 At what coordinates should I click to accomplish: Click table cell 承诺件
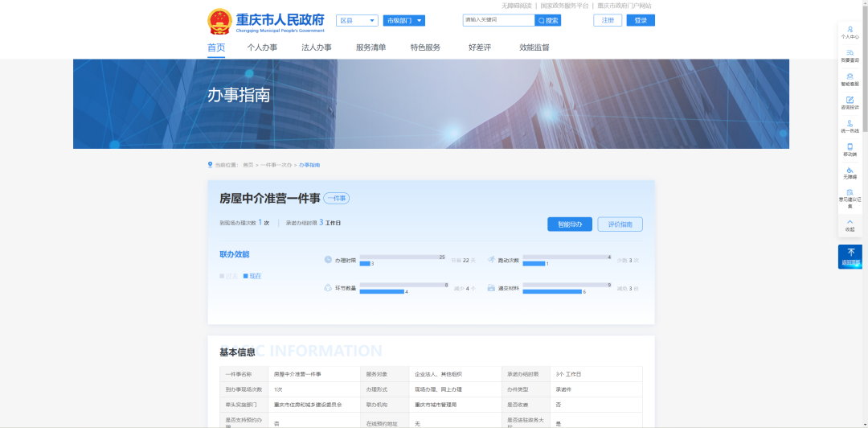596,389
